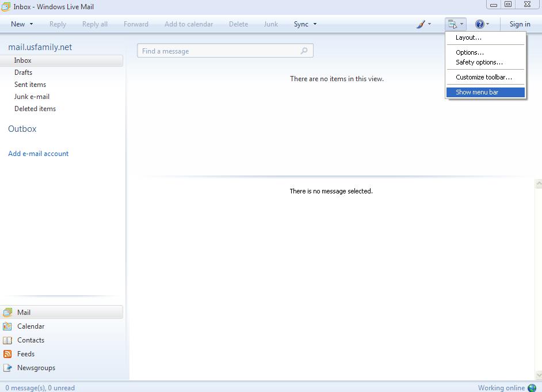This screenshot has width=542, height=392.
Task: Click the Menus icon in toolbar
Action: [x=452, y=24]
